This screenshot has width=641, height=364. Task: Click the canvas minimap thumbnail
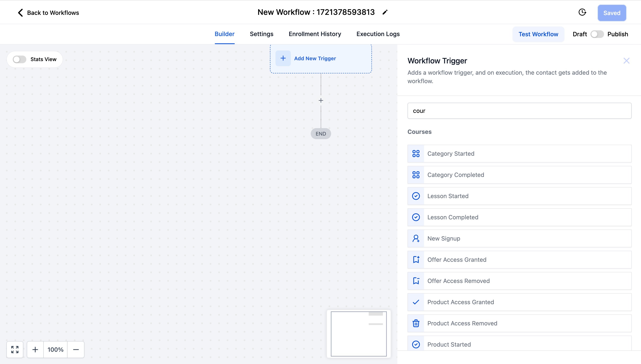coord(358,334)
